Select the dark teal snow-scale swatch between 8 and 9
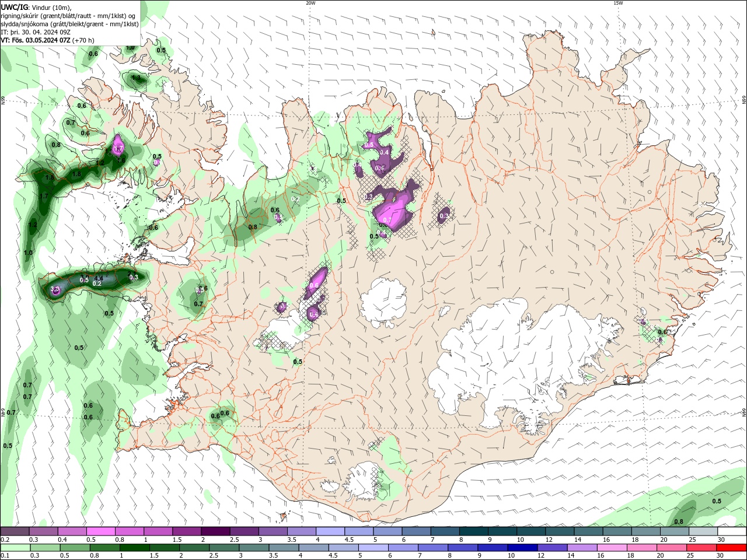The image size is (747, 560). click(473, 531)
